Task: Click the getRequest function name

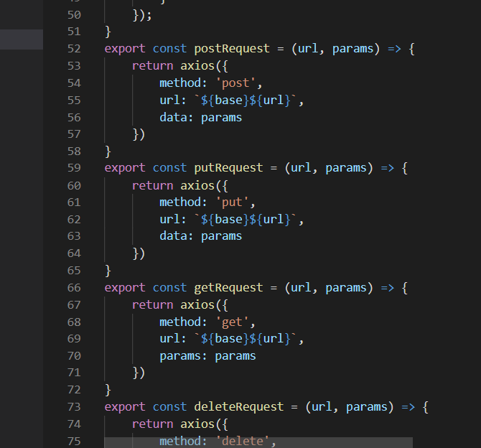Action: (x=228, y=288)
